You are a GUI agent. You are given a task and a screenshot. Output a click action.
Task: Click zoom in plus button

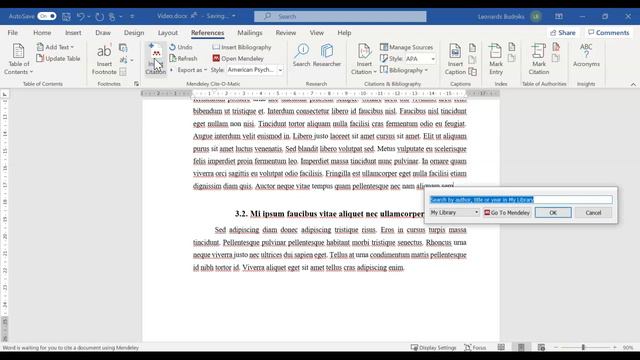615,347
